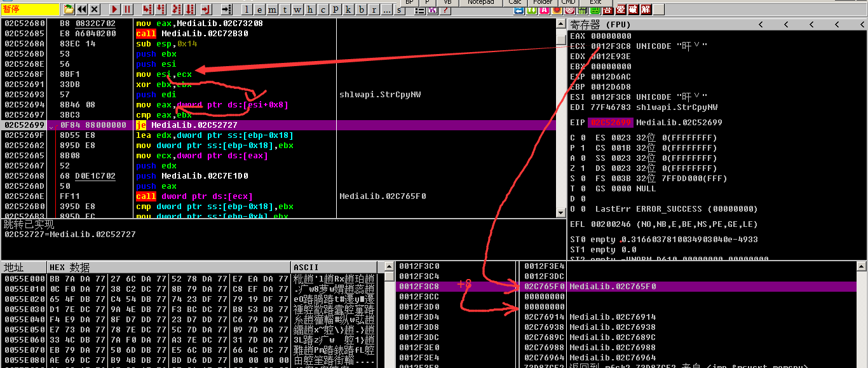868x368 pixels.
Task: Run the program with red play icon
Action: [x=114, y=10]
